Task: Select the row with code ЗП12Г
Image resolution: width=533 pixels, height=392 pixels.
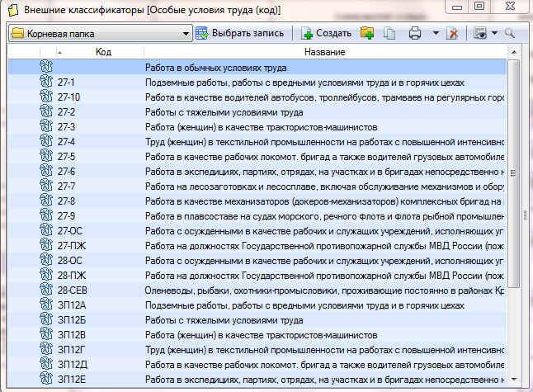Action: tap(257, 350)
